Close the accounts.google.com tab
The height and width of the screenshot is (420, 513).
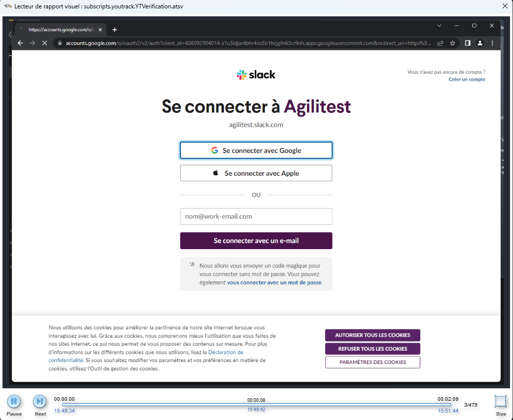coord(100,30)
